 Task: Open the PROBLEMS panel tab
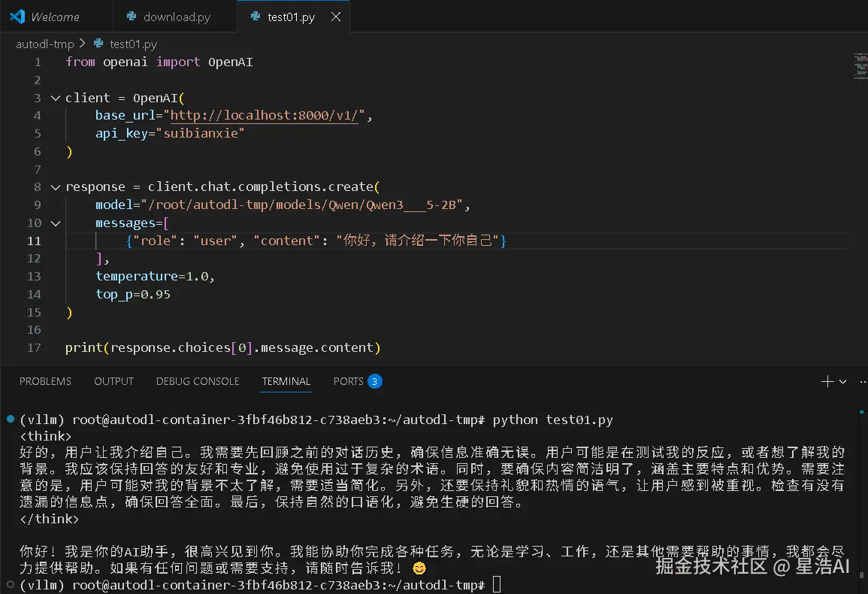45,381
